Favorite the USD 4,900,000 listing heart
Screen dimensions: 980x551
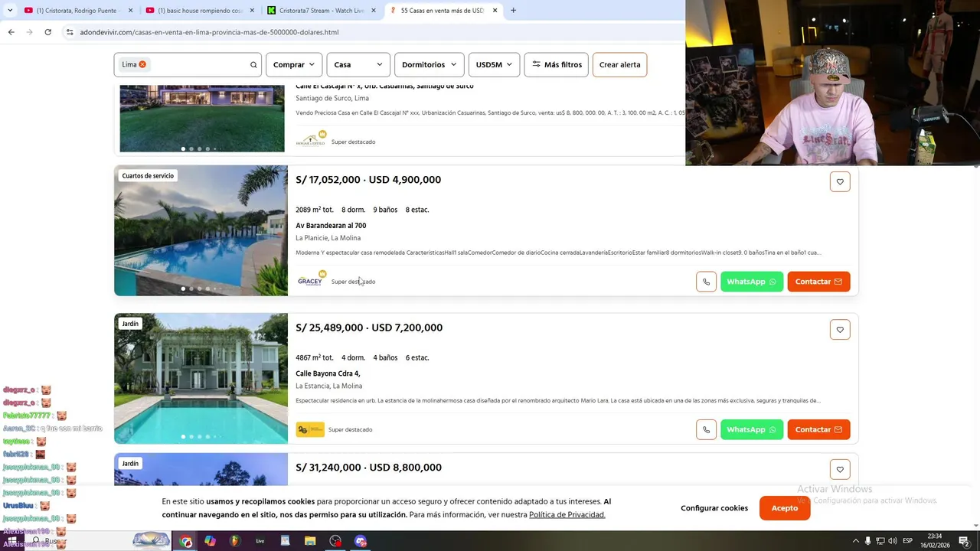click(x=840, y=182)
